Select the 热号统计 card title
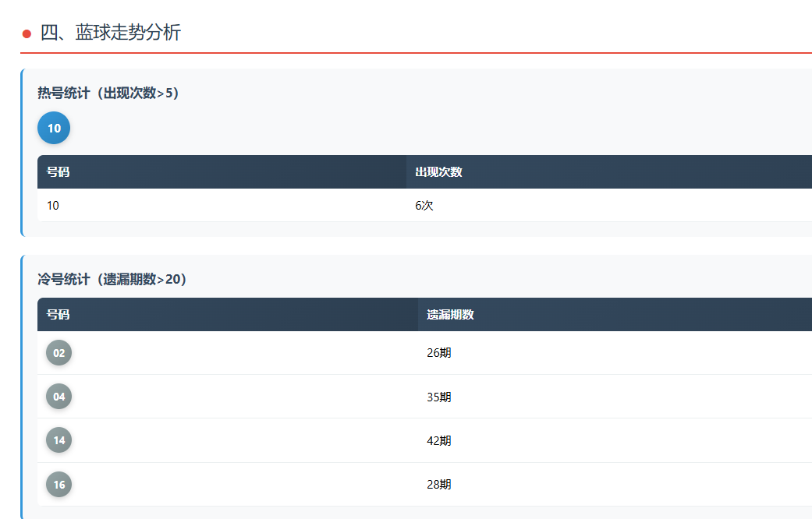 tap(108, 94)
